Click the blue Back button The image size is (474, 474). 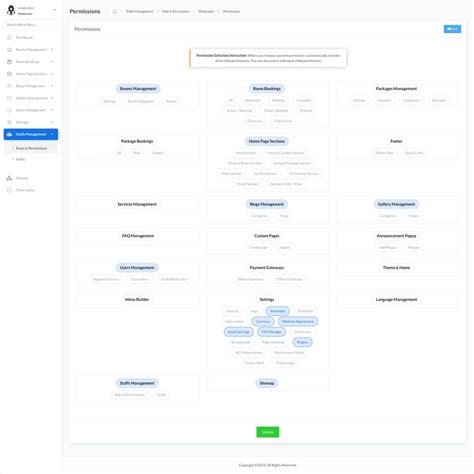click(452, 29)
